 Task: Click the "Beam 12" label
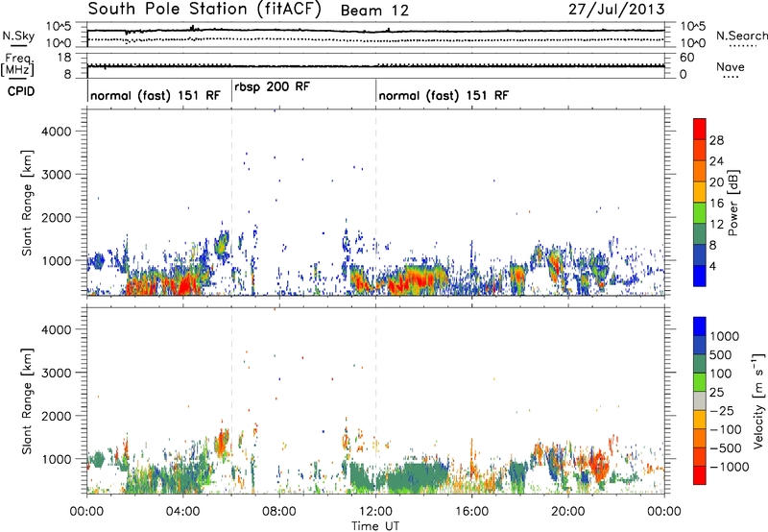click(x=374, y=11)
